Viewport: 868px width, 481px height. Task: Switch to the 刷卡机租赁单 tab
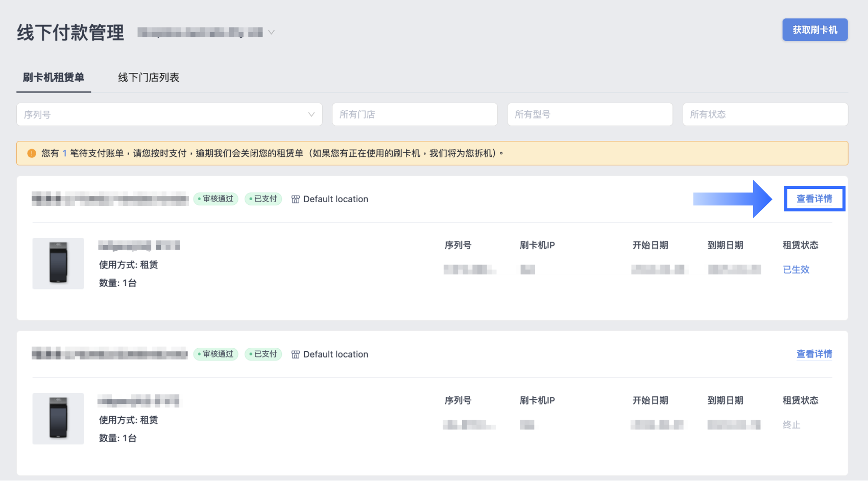point(54,78)
